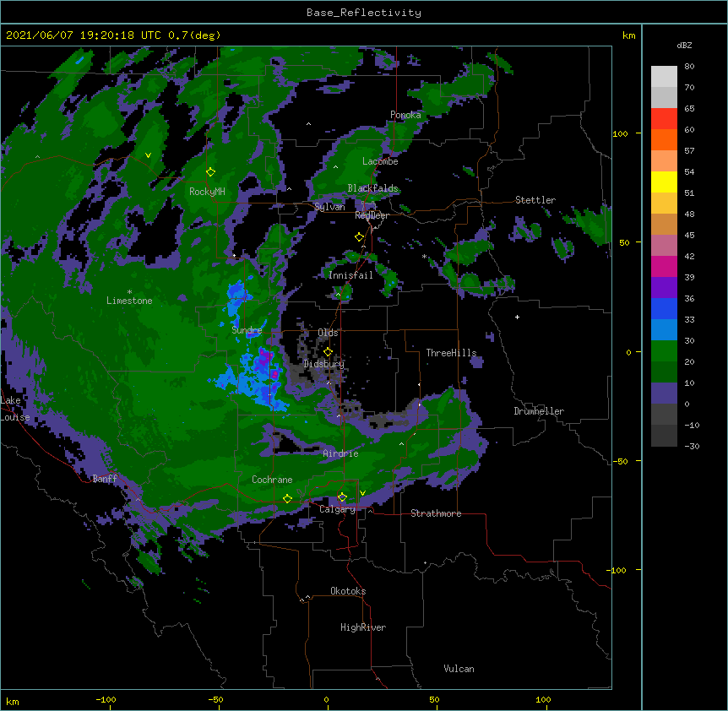Click the yellow diamond marker below RedDeer
Image resolution: width=728 pixels, height=711 pixels.
359,237
